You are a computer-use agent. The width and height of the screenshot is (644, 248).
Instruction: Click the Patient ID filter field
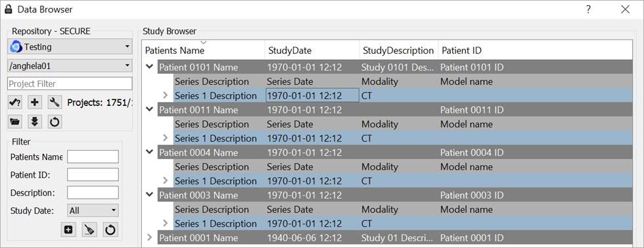point(93,174)
